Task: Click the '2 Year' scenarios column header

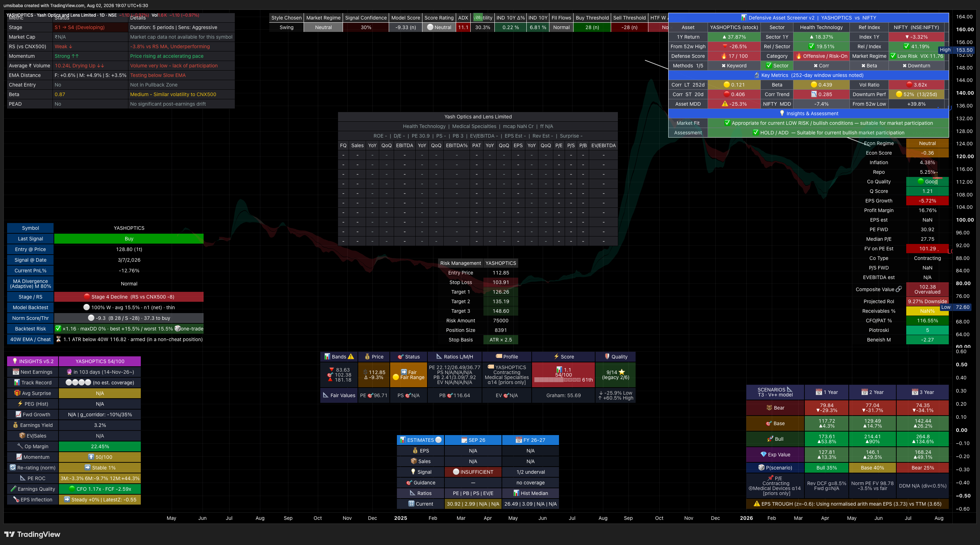Action: click(x=873, y=392)
